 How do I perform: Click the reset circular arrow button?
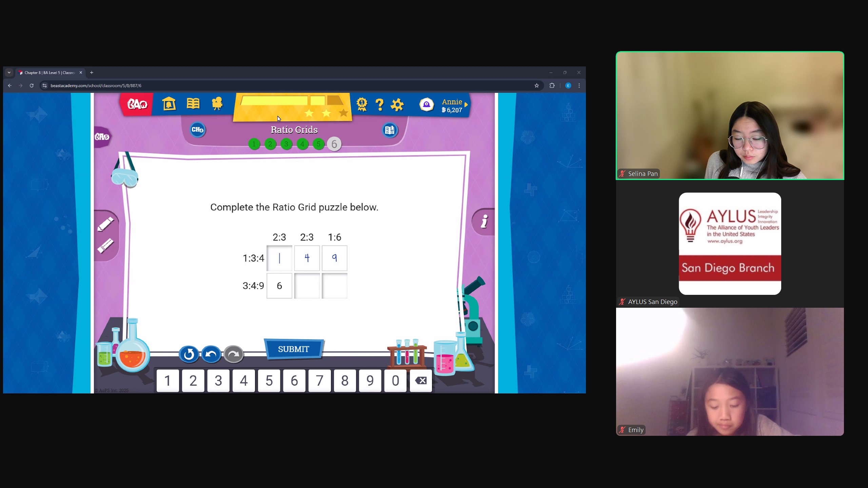[x=189, y=354]
